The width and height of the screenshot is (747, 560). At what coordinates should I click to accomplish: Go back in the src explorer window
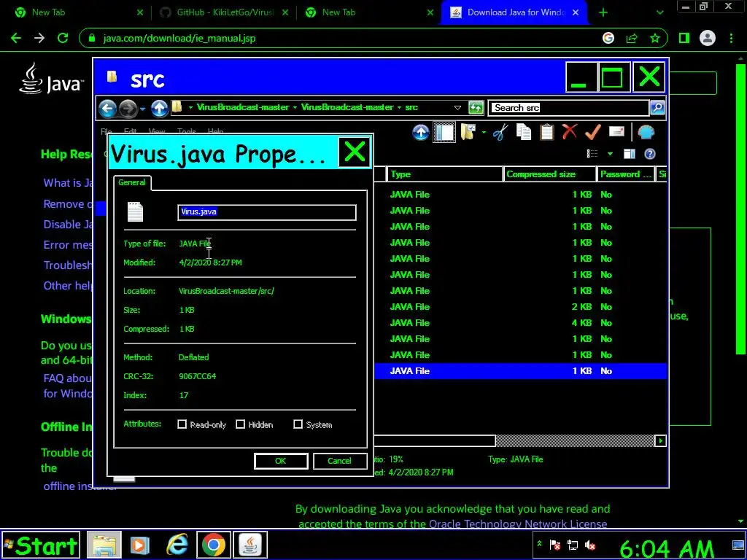click(108, 108)
